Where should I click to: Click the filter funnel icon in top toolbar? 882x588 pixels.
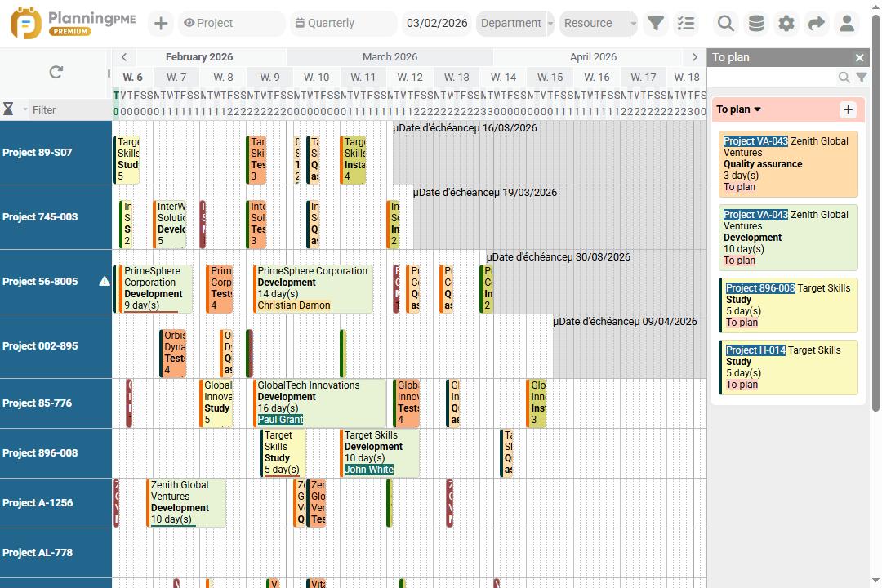coord(655,23)
